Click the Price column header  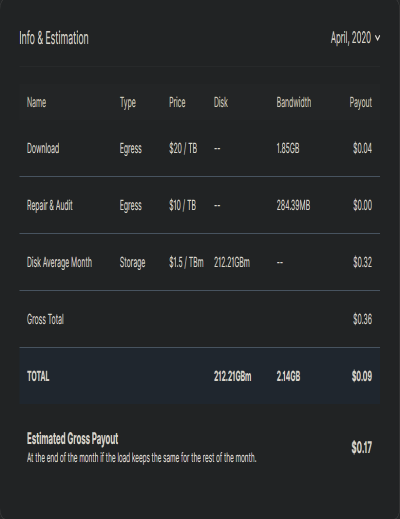coord(177,102)
